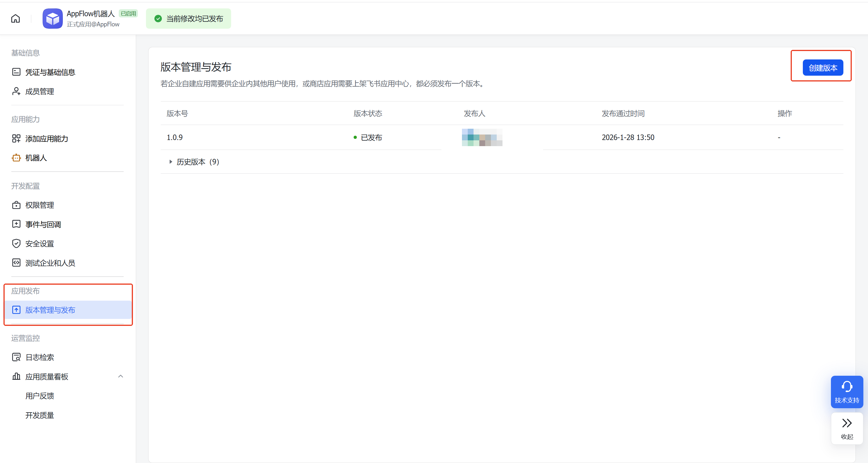Open 权限管理 permissions page

(39, 205)
